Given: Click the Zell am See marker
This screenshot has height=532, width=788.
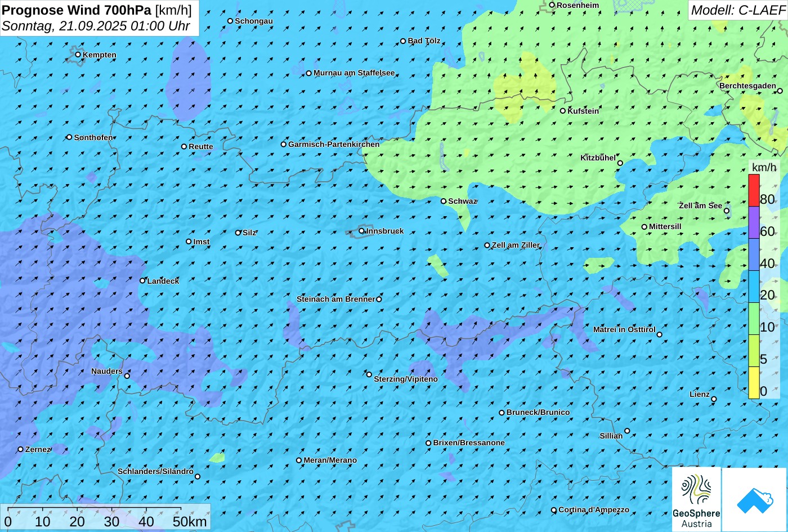Looking at the screenshot, I should (x=727, y=211).
